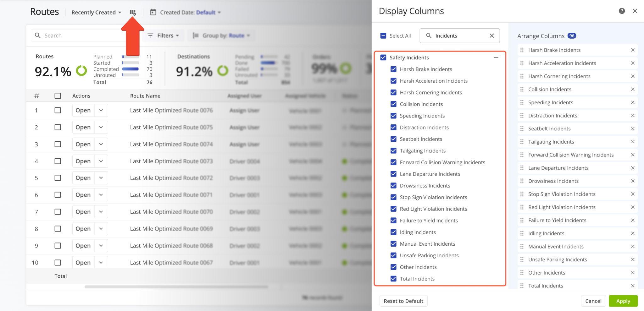Grab the drag handle of Lane Departure Incidents
Screen dimensions: 644x311
[522, 168]
